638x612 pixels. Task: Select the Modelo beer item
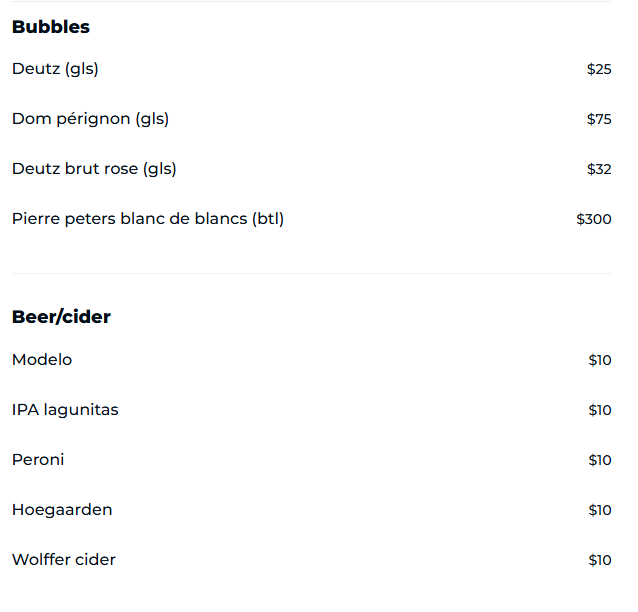[42, 360]
